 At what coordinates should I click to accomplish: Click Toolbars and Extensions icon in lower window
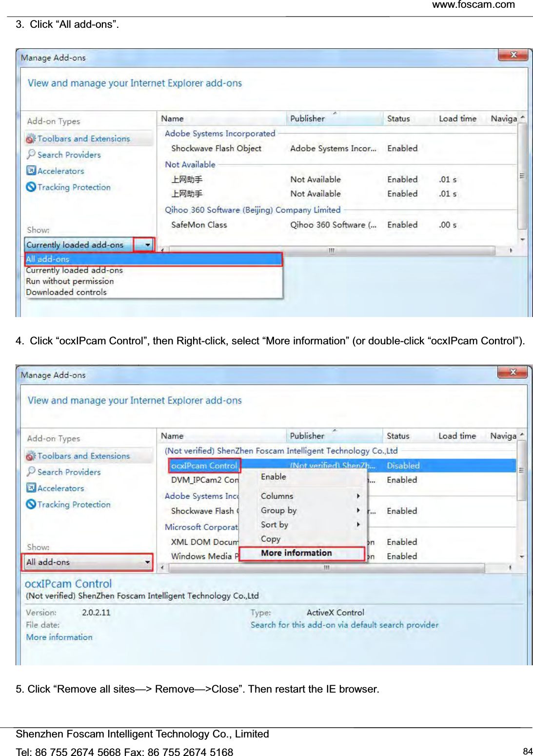tap(31, 456)
